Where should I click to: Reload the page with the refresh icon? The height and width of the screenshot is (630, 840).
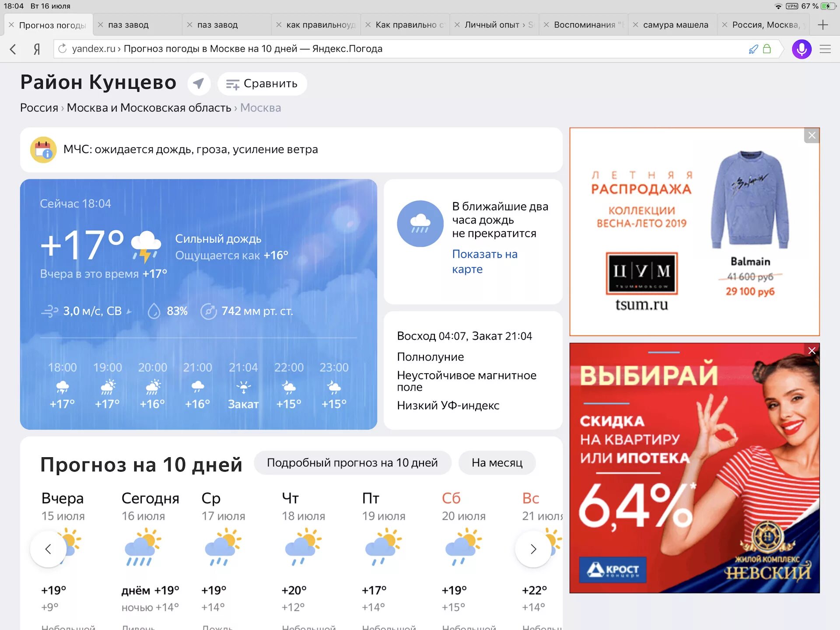tap(62, 49)
